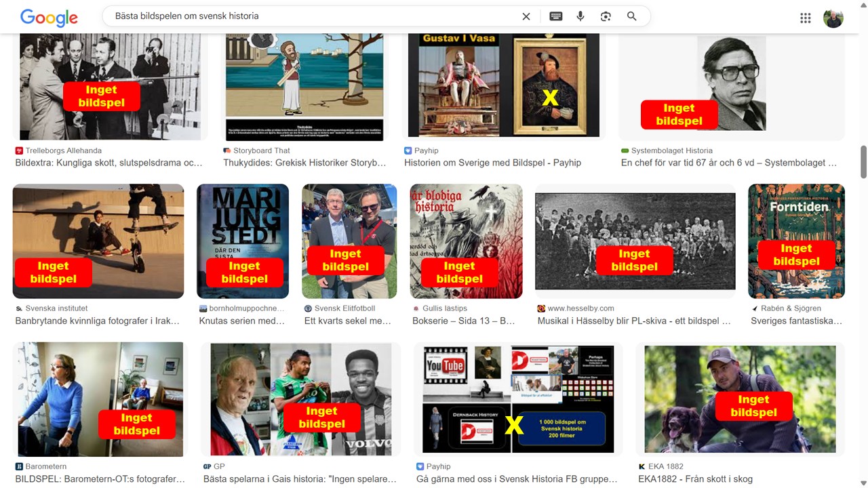868x488 pixels.
Task: Click 'Barometern' source name
Action: tap(45, 466)
